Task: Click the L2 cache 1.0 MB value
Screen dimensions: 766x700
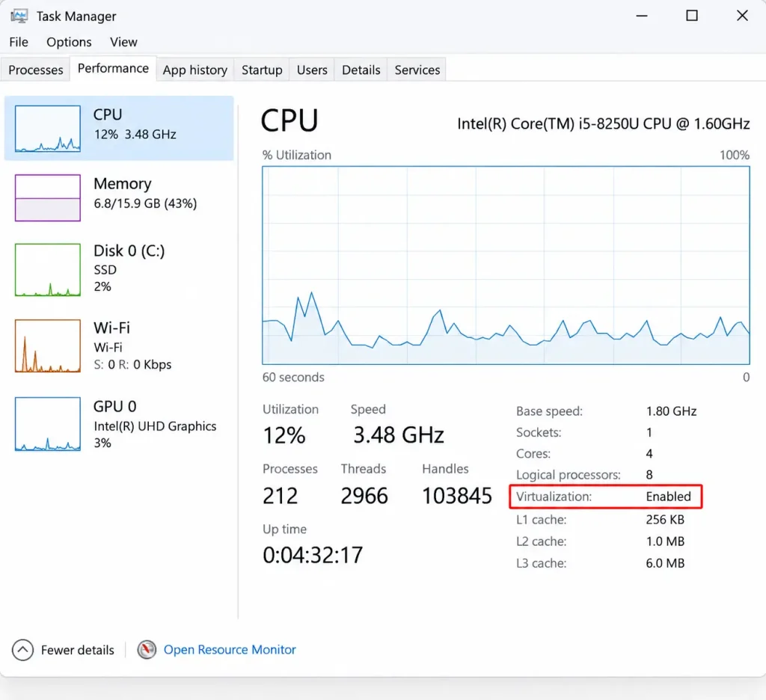Action: (x=665, y=541)
